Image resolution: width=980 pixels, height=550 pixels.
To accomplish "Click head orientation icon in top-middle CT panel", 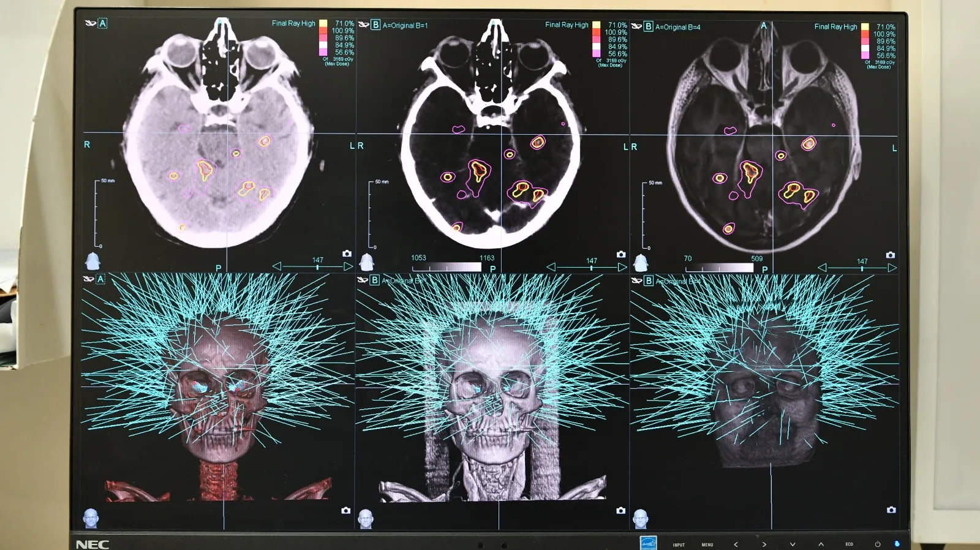I will (366, 262).
